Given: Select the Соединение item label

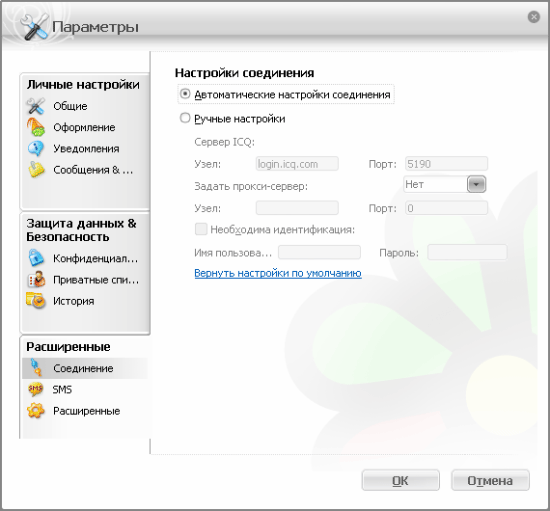Looking at the screenshot, I should click(83, 368).
